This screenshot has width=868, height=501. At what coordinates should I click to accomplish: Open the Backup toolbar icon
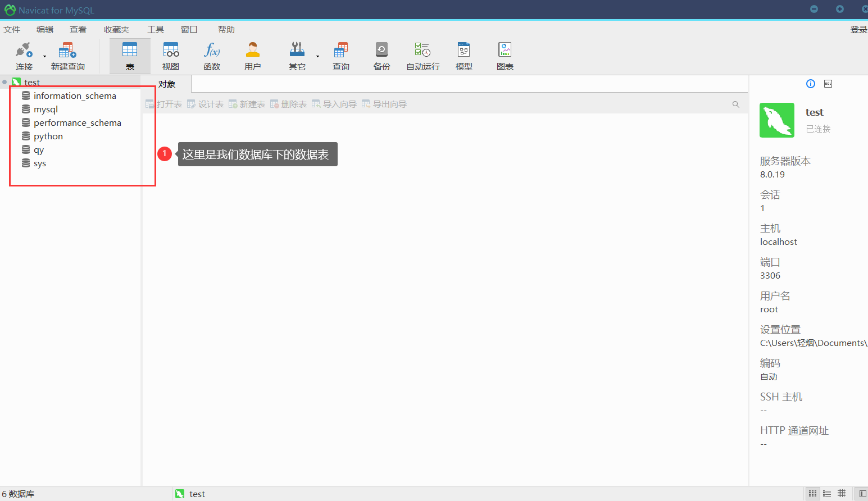pyautogui.click(x=381, y=51)
